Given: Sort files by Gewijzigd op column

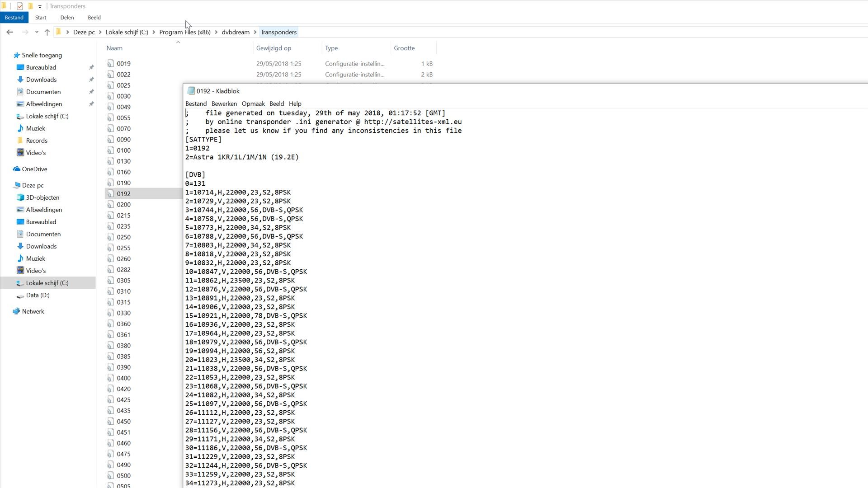Looking at the screenshot, I should point(274,48).
